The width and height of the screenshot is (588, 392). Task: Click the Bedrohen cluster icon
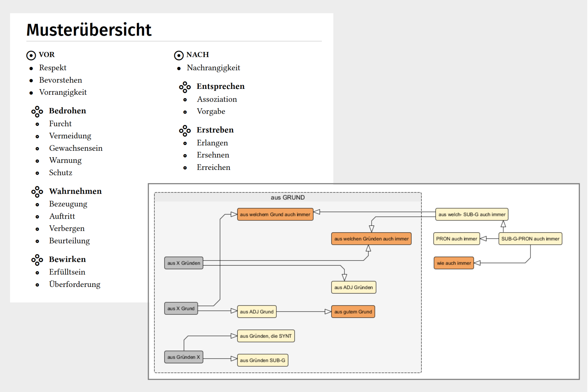[37, 112]
